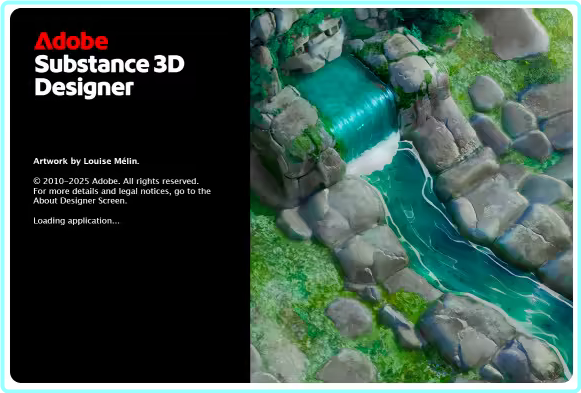Click the 'Loading application...' status text

pos(76,221)
